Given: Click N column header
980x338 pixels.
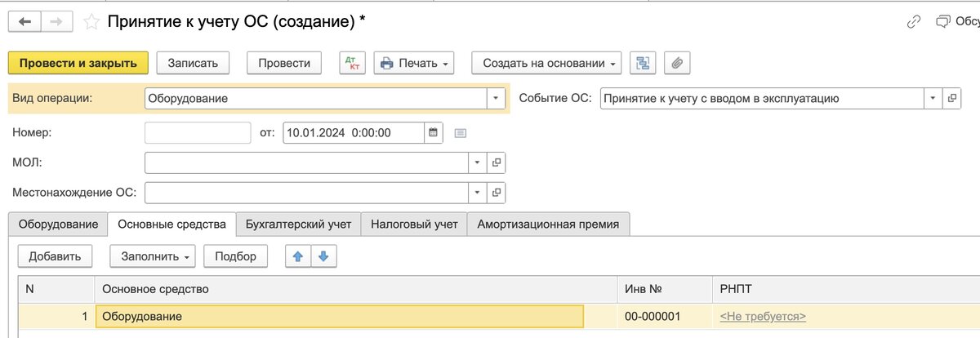Looking at the screenshot, I should 56,289.
